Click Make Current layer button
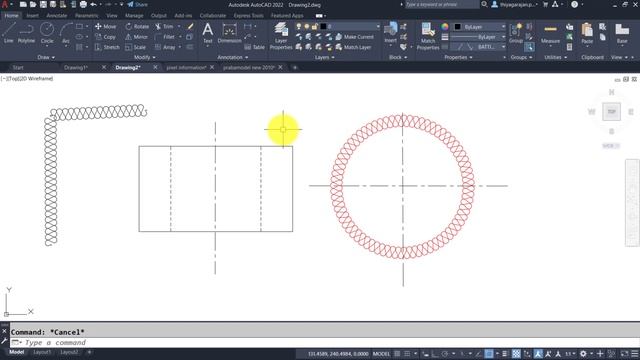This screenshot has height=360, width=640. tap(354, 37)
